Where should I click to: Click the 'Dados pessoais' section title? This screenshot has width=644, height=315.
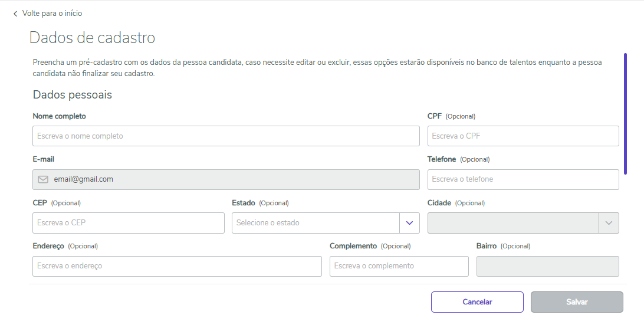[73, 94]
